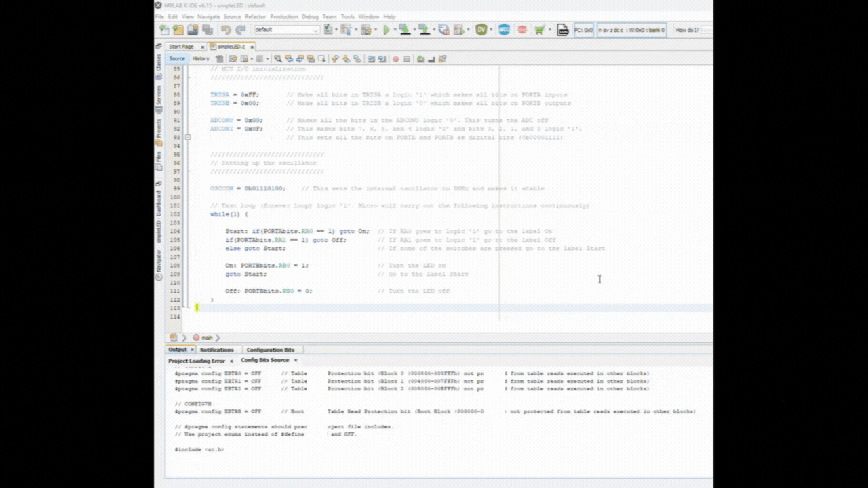The width and height of the screenshot is (868, 488).
Task: Click the Undo arrow icon
Action: point(226,30)
